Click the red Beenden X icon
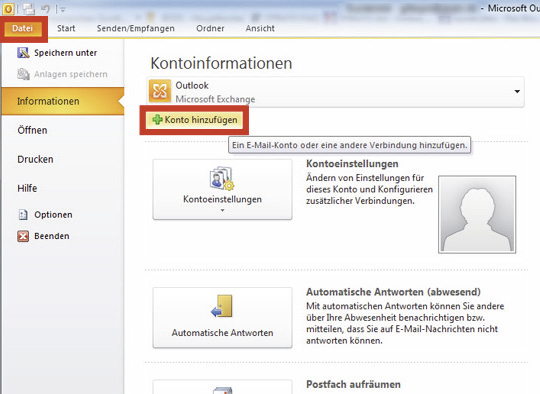The width and height of the screenshot is (540, 394). 23,236
